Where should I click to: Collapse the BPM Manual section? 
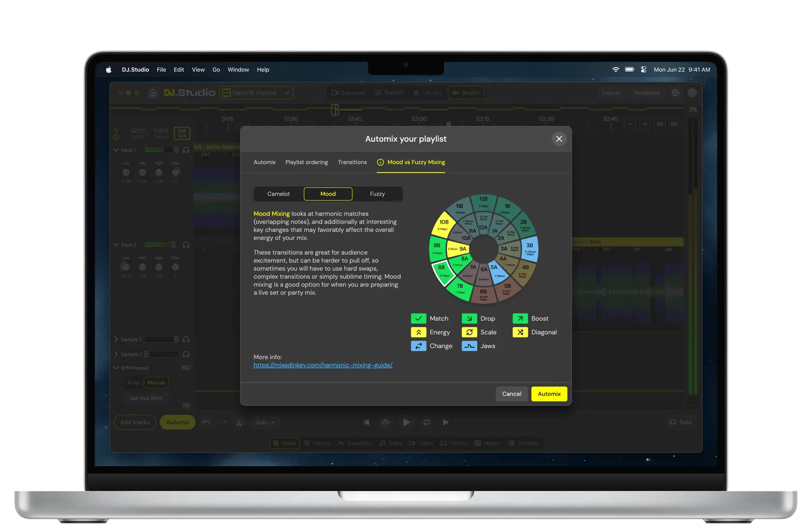(x=116, y=368)
